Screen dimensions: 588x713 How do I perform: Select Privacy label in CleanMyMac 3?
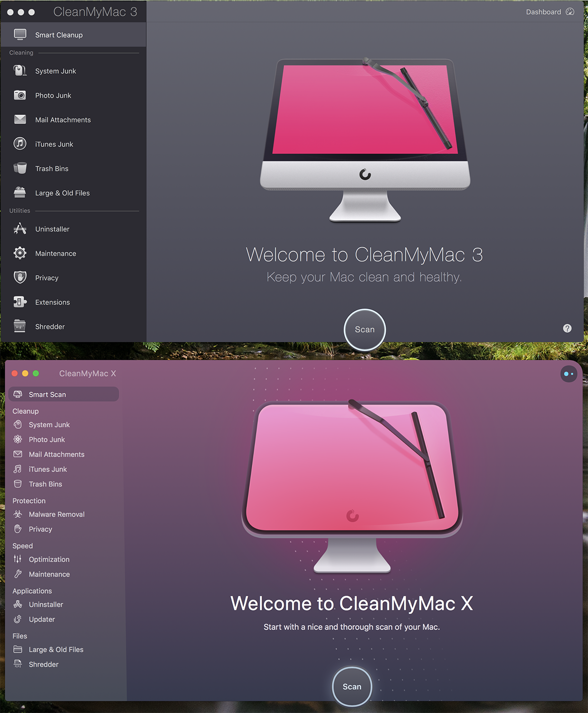point(47,278)
